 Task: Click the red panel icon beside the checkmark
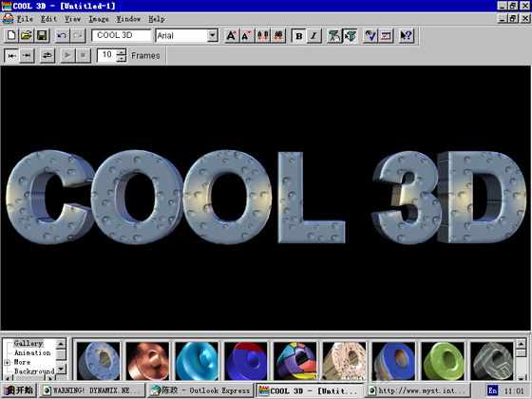pyautogui.click(x=386, y=36)
